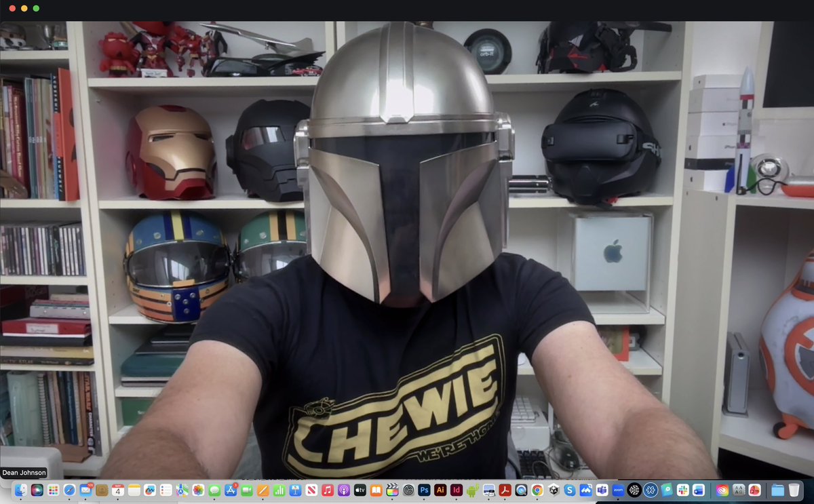Image resolution: width=814 pixels, height=504 pixels.
Task: Launch FaceTime from the dock
Action: (x=247, y=490)
